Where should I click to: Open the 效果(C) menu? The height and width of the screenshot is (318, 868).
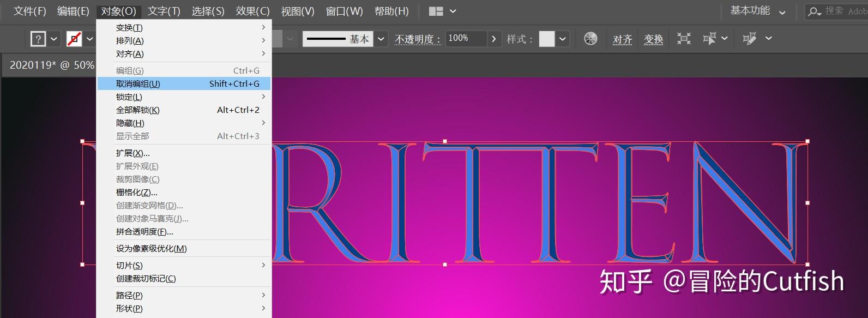tap(252, 11)
